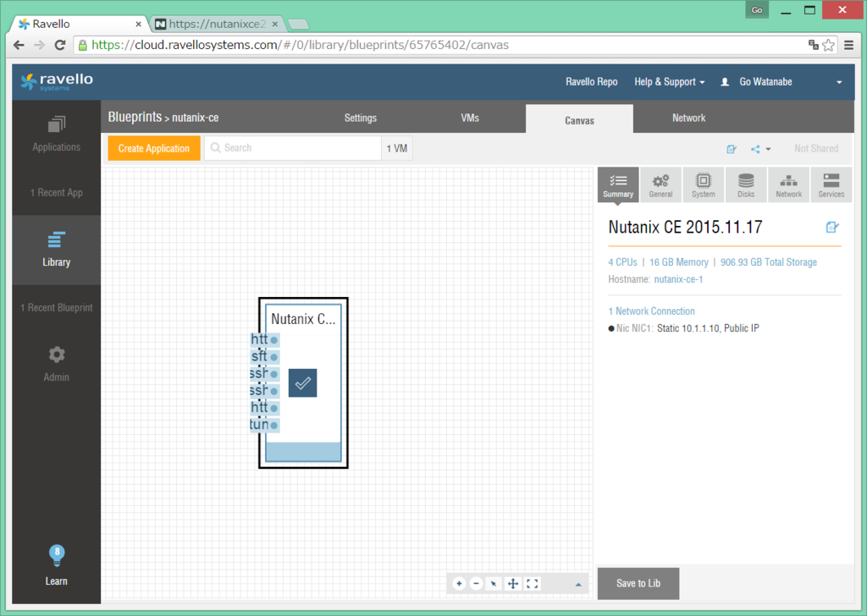Open the General settings panel icon

660,184
